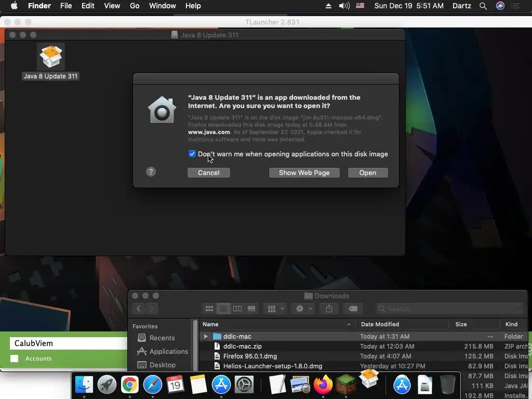Image resolution: width=532 pixels, height=399 pixels.
Task: Open the first App Store icon in Dock
Action: coord(221,384)
